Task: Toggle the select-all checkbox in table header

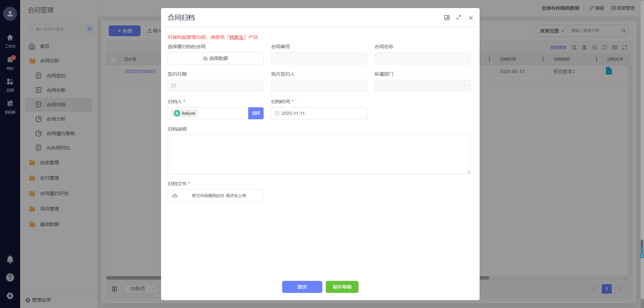Action: coord(113,59)
